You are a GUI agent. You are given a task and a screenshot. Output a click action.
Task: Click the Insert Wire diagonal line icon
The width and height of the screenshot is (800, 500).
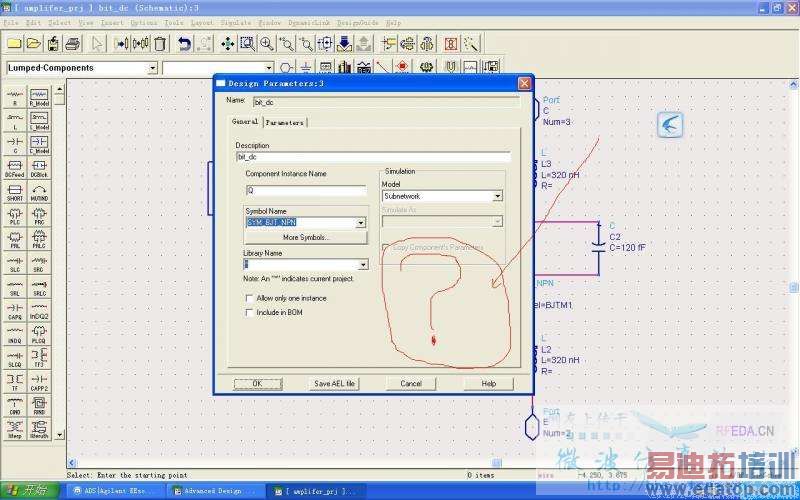tap(382, 67)
